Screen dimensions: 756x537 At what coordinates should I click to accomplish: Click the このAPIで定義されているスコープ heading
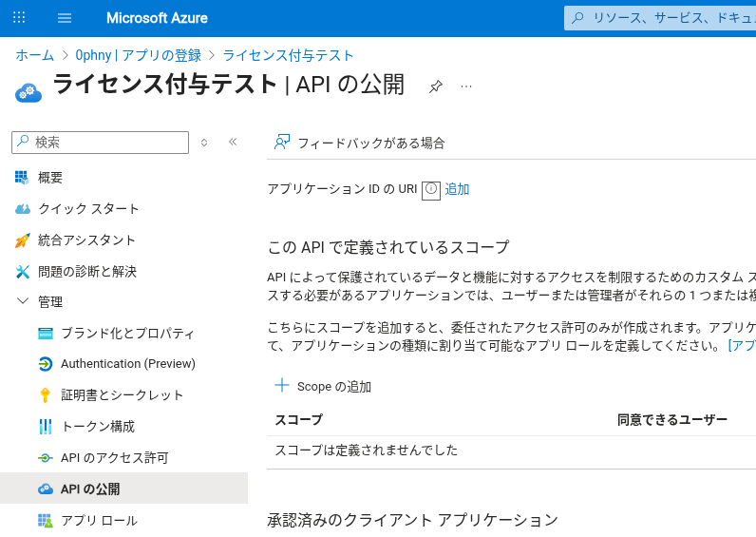pyautogui.click(x=388, y=247)
